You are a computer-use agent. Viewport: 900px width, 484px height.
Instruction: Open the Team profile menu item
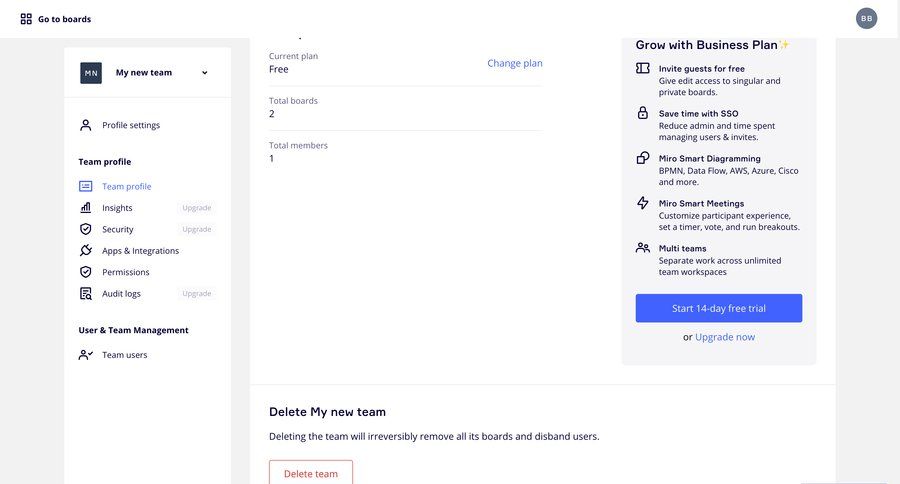coord(127,187)
